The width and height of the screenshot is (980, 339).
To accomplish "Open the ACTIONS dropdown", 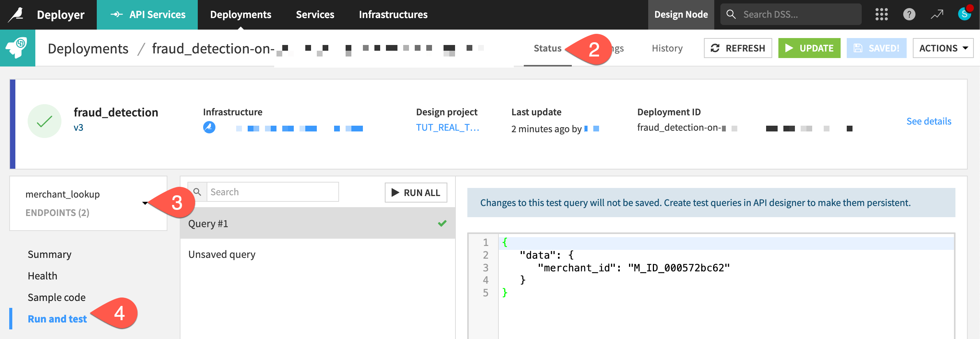I will click(943, 48).
